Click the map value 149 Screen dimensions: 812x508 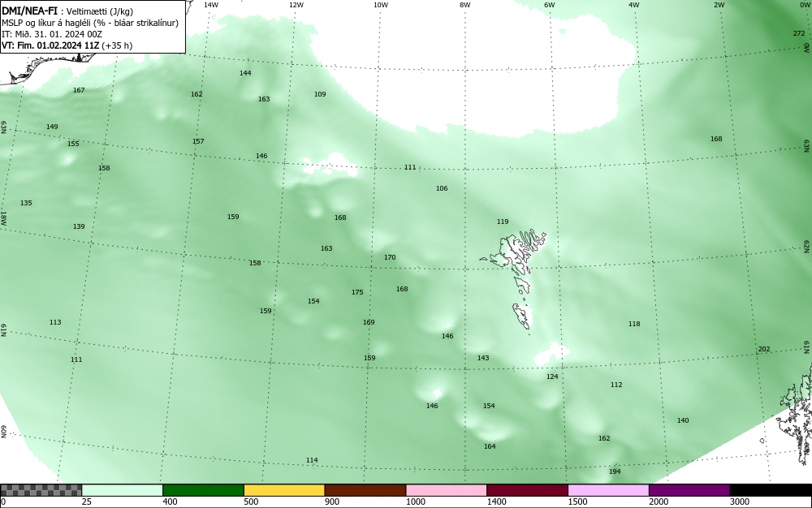tap(52, 127)
